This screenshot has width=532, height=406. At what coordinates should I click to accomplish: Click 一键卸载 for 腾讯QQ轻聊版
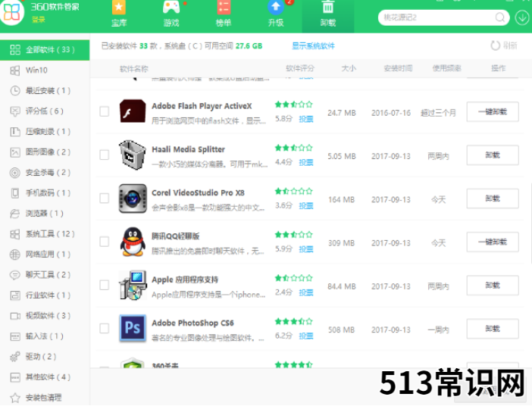click(x=493, y=242)
